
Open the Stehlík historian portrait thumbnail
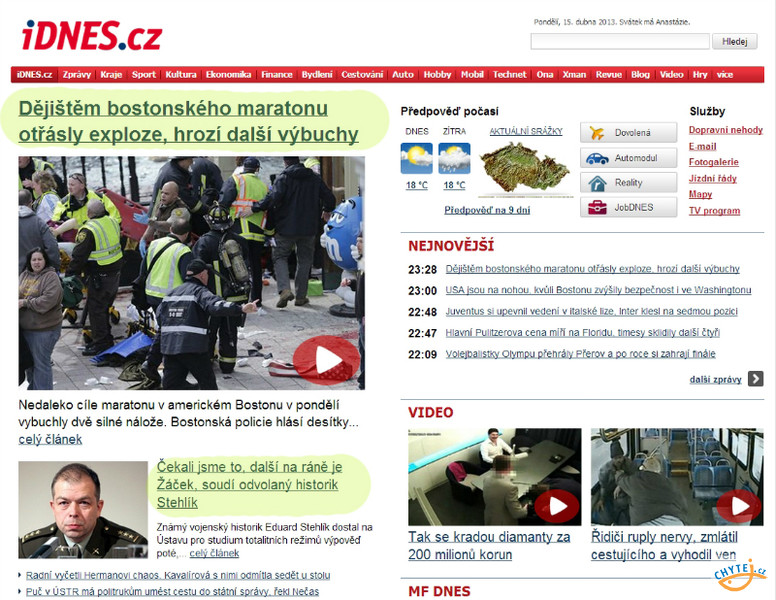[83, 510]
